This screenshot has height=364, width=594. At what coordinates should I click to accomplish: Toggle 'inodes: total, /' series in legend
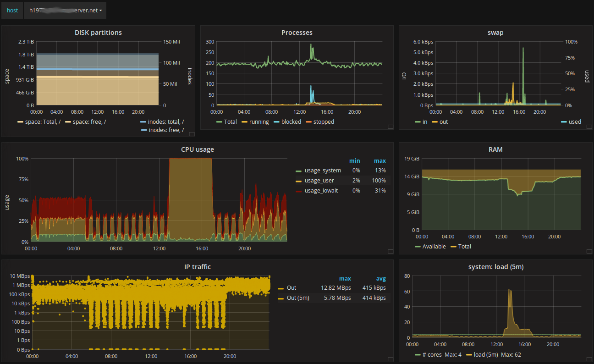tap(166, 122)
